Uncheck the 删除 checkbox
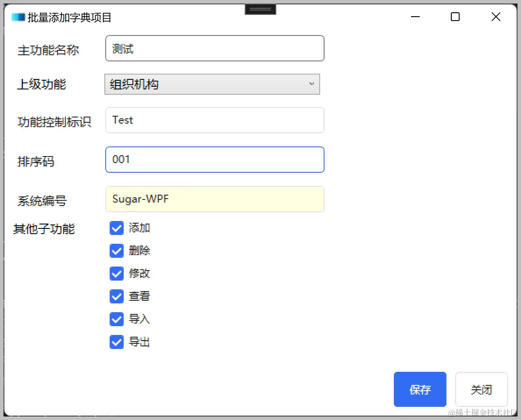Image resolution: width=521 pixels, height=420 pixels. click(x=117, y=251)
